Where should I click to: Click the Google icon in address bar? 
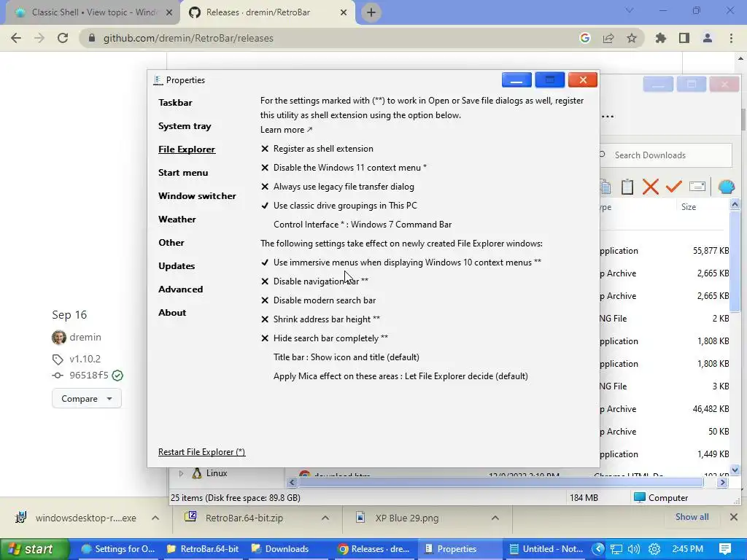pos(585,38)
